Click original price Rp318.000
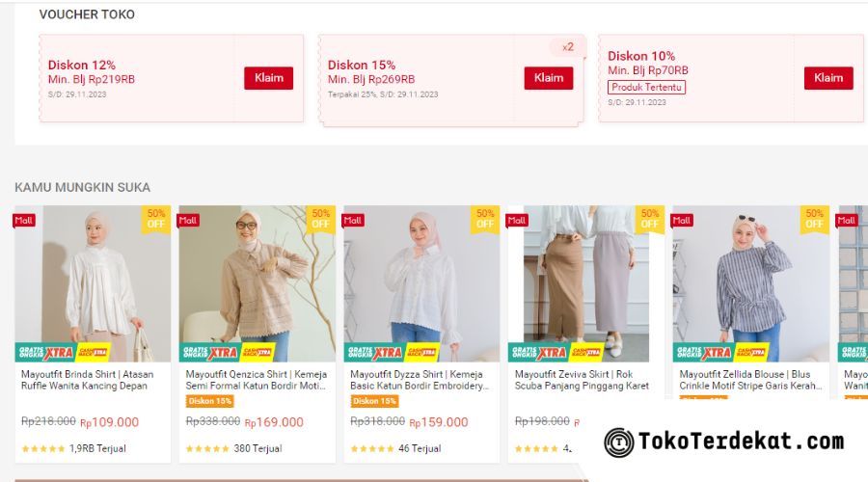Viewport: 868px width, 482px height. coord(377,421)
